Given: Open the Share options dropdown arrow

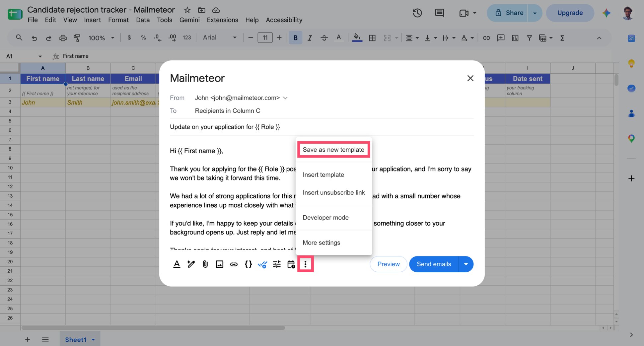Looking at the screenshot, I should pyautogui.click(x=535, y=13).
